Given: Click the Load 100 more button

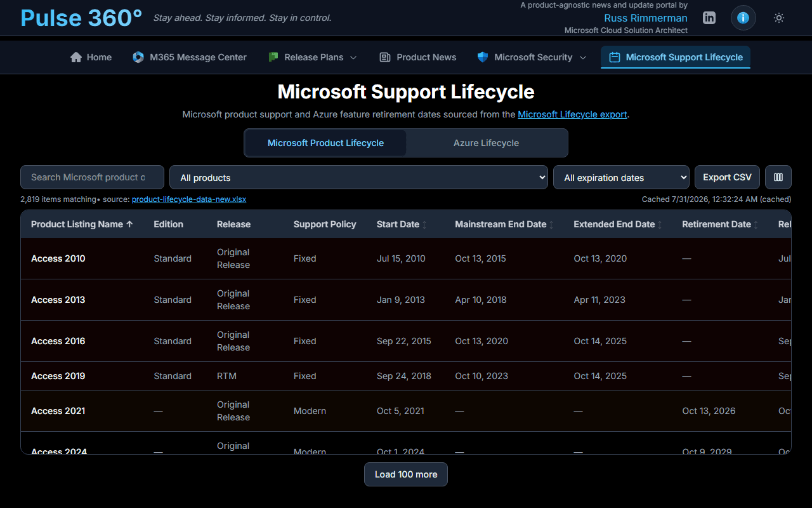Looking at the screenshot, I should (406, 474).
